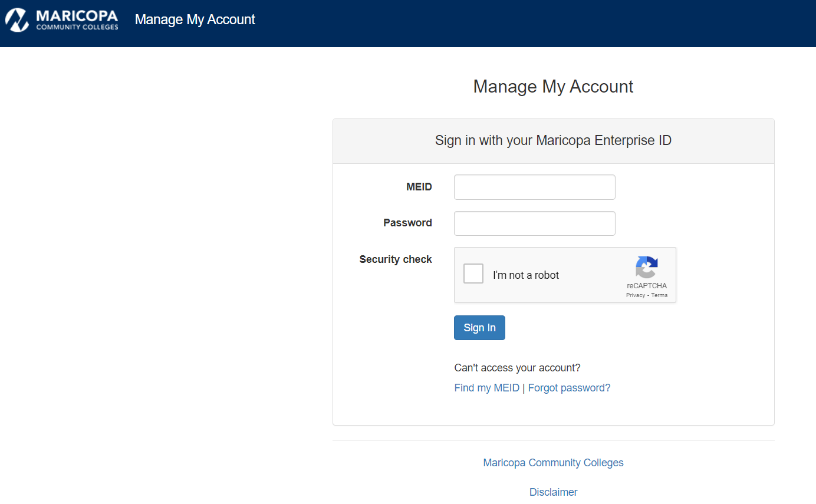Open the Maricopa Community Colleges footer link
This screenshot has width=816, height=504.
(x=553, y=463)
